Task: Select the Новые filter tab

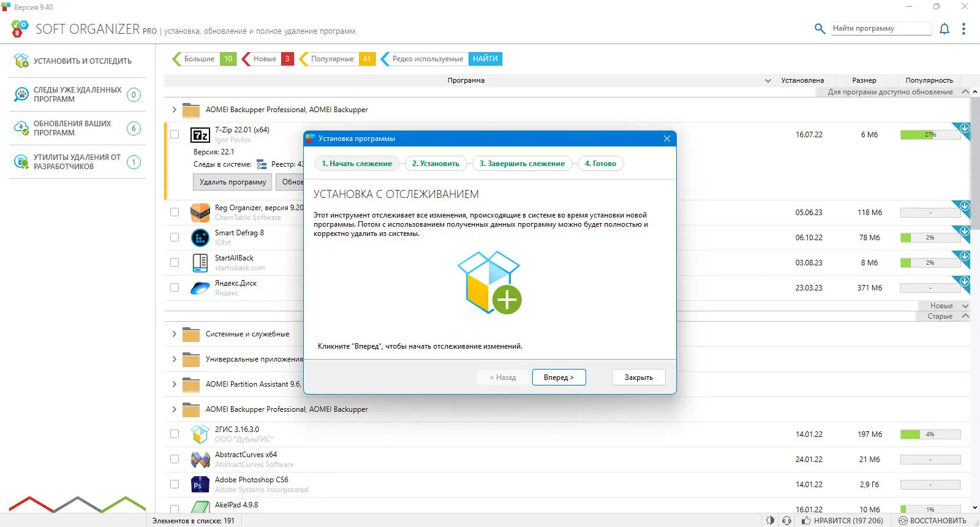Action: tap(268, 59)
